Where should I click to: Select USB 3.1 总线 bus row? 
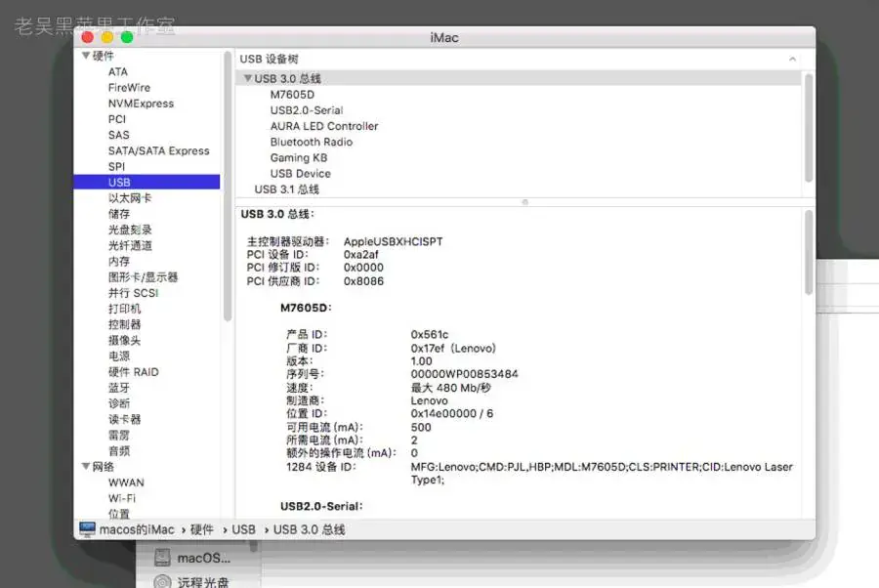pos(286,189)
